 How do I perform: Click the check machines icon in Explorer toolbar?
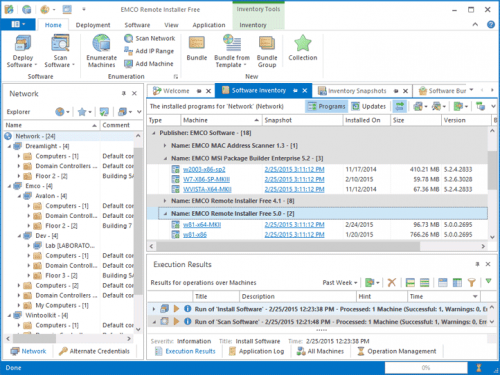(104, 112)
